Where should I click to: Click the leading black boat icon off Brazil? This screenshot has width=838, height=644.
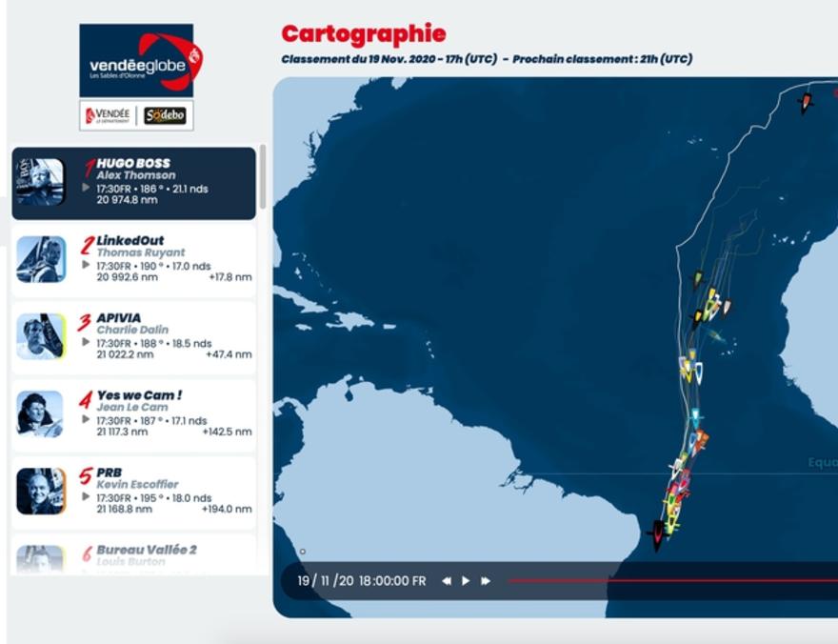coord(657,533)
